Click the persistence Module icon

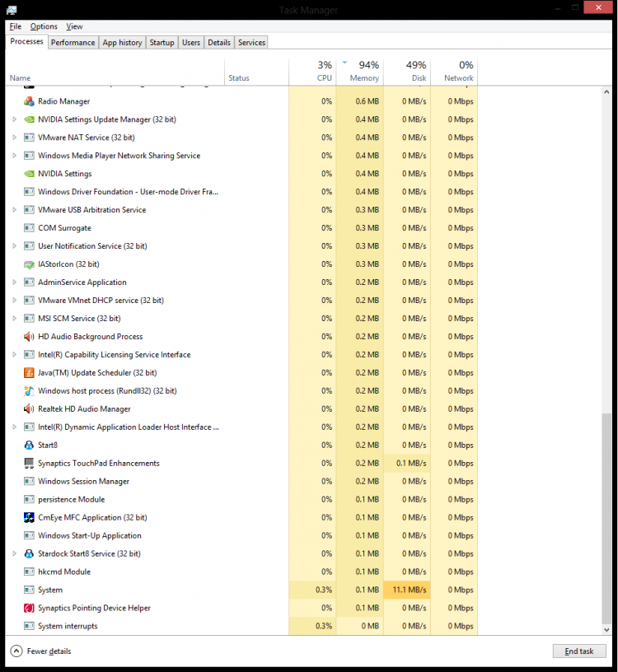[29, 500]
